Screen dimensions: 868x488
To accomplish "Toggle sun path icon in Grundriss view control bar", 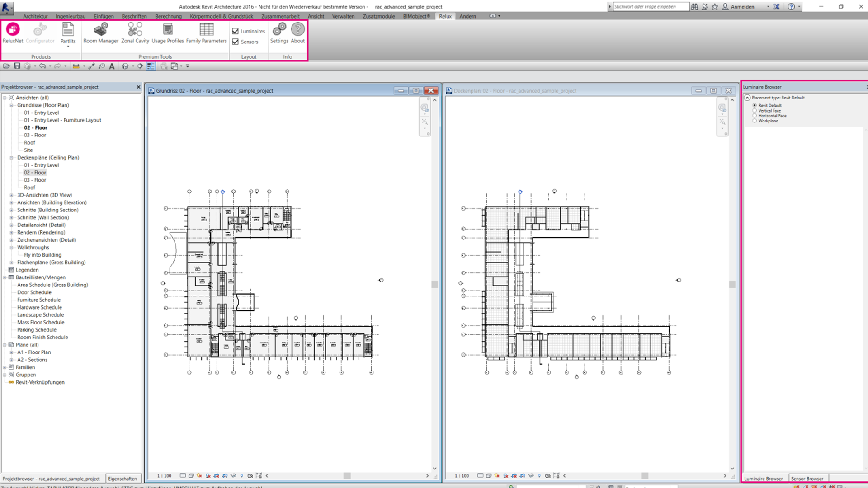I will [x=199, y=475].
